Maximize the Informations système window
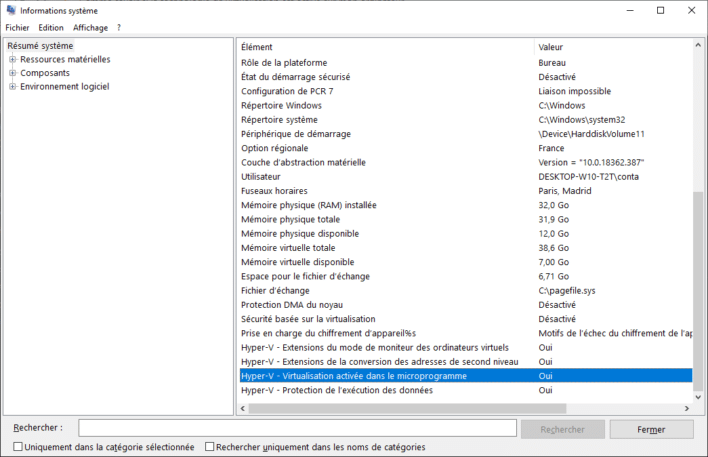Screen dimensions: 708x457 [660, 10]
